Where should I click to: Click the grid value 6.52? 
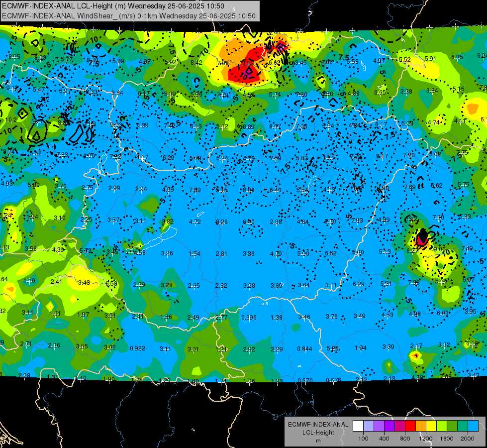pyautogui.click(x=330, y=253)
